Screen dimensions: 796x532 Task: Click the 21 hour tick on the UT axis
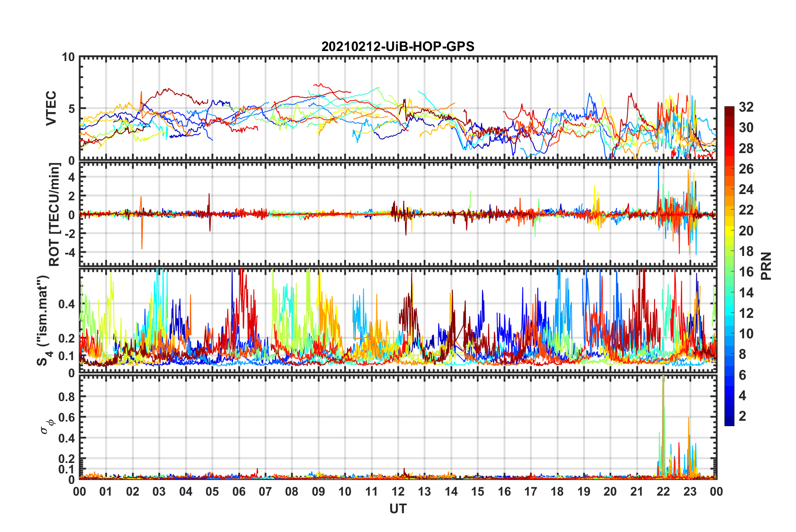637,491
